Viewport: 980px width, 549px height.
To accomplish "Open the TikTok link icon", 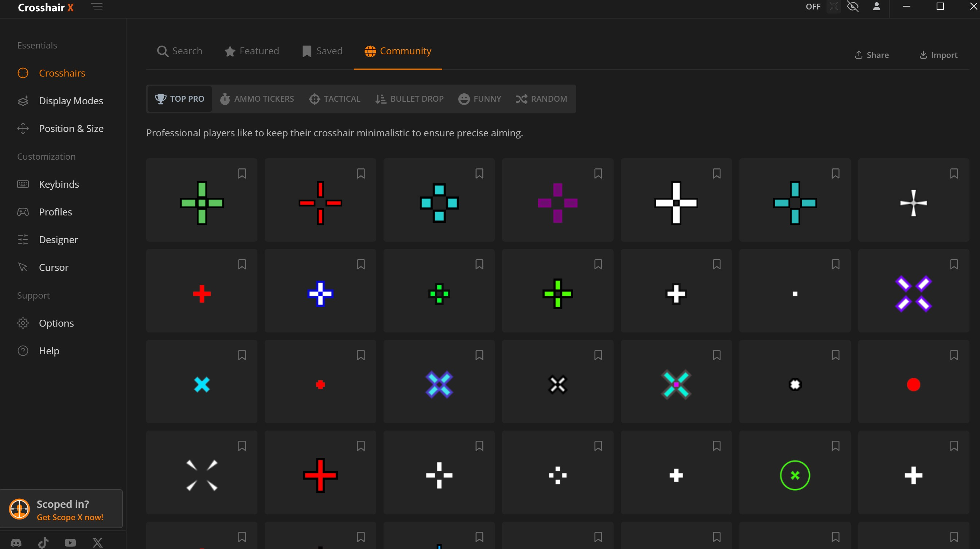I will pyautogui.click(x=43, y=542).
